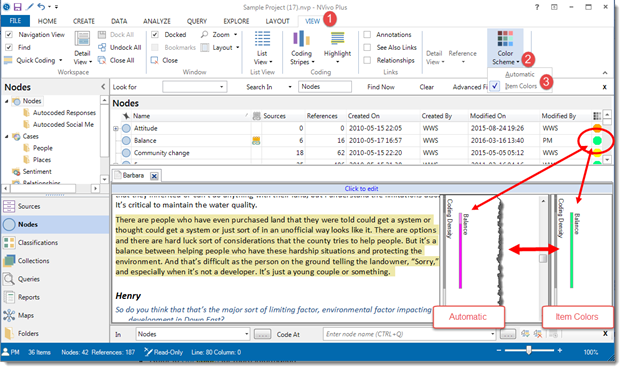Click the Quick Coding icon
The image size is (623, 370).
tap(8, 60)
